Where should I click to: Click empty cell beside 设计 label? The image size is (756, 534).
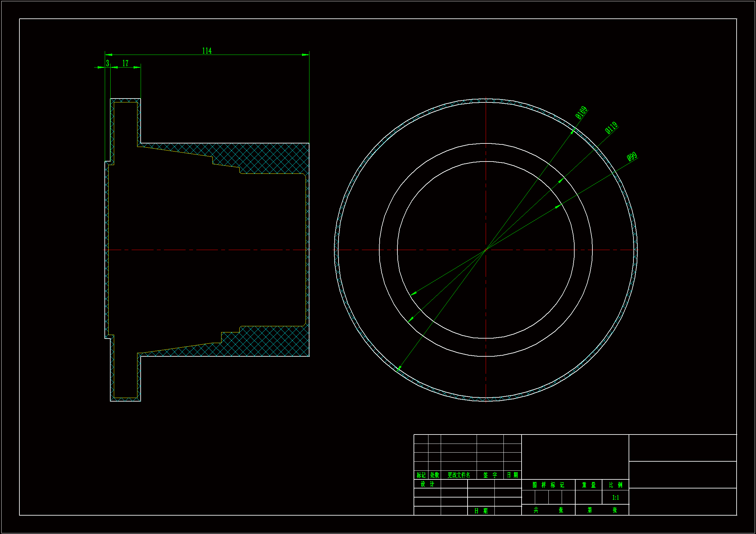point(454,484)
